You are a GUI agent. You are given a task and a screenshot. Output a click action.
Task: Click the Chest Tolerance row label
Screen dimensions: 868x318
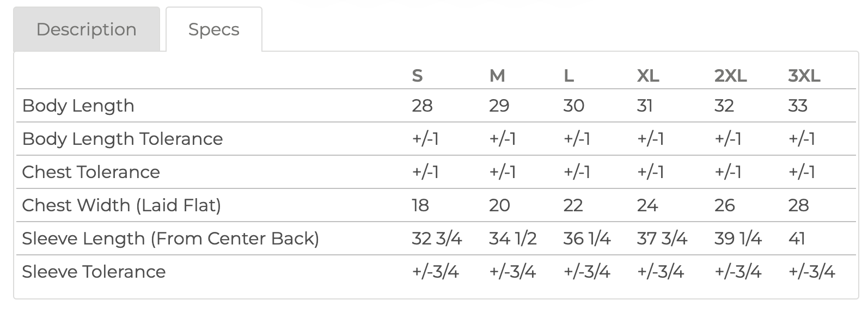tap(91, 172)
